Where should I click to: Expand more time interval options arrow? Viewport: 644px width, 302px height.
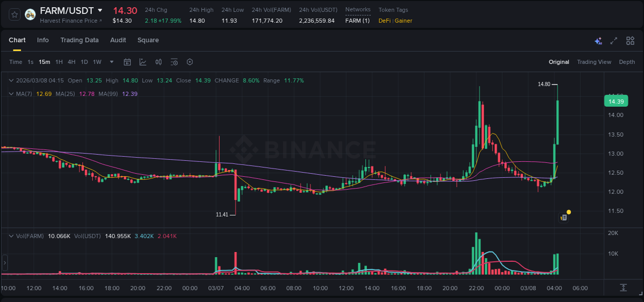pos(112,62)
